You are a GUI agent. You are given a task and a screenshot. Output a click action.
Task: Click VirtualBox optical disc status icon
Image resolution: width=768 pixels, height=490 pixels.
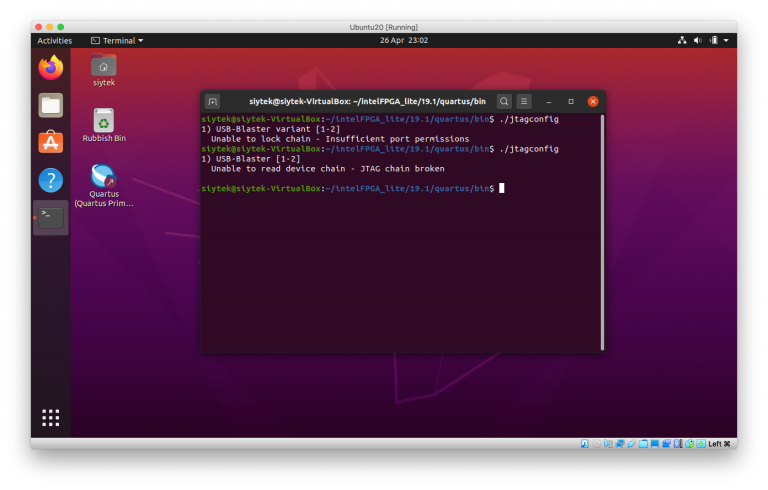[x=597, y=443]
